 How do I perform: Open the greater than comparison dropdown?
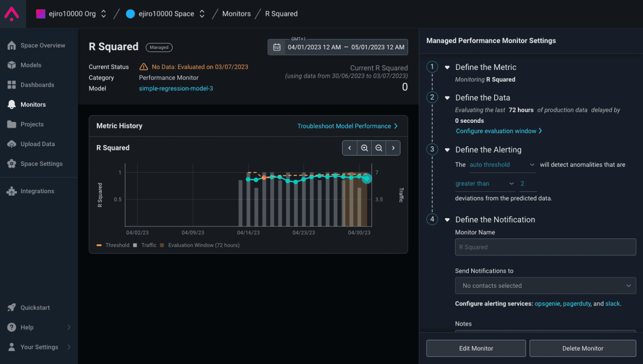tap(485, 184)
